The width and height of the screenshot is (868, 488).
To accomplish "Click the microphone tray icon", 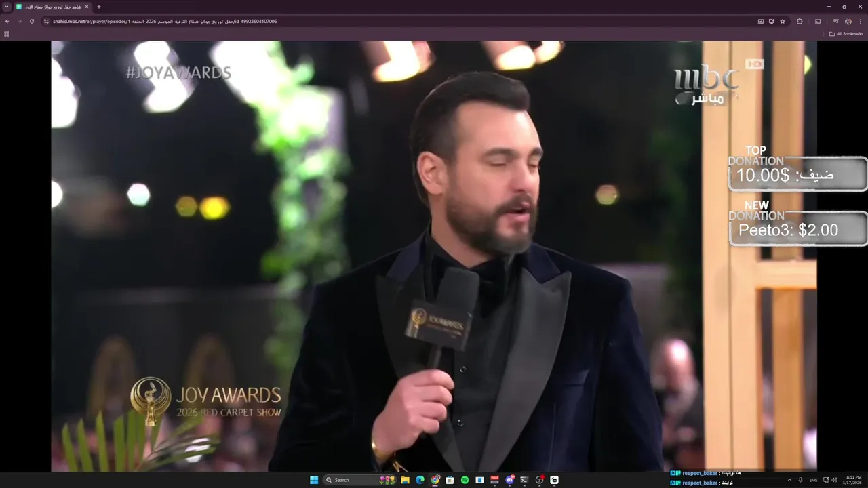I will coord(801,480).
